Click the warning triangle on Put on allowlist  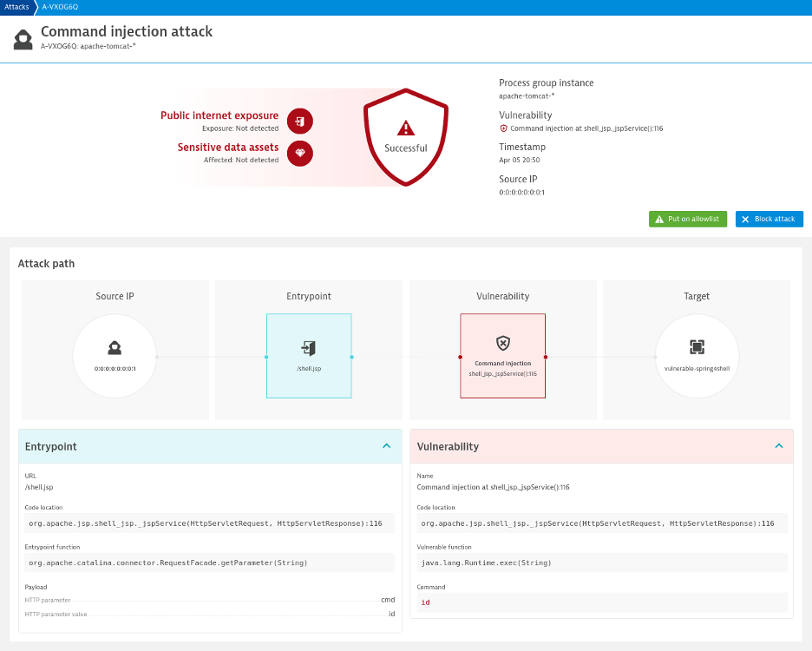[658, 219]
